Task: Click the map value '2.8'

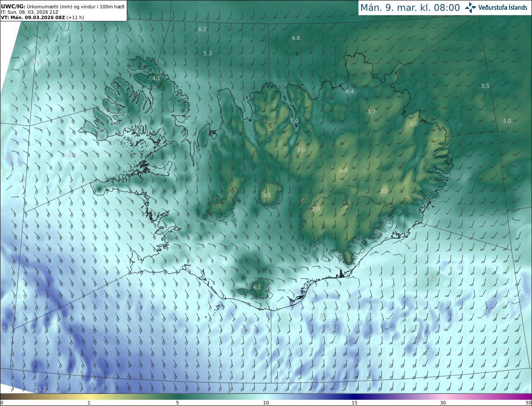Action: point(344,170)
